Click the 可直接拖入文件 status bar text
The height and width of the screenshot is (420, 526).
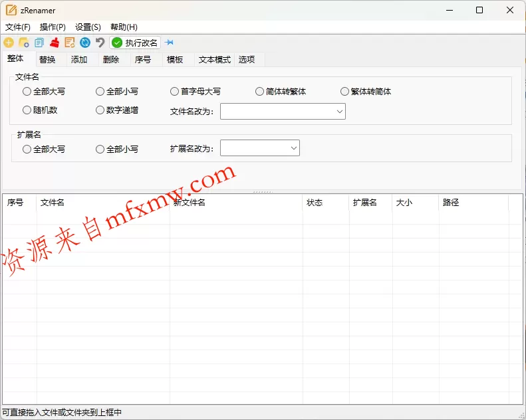tap(62, 412)
